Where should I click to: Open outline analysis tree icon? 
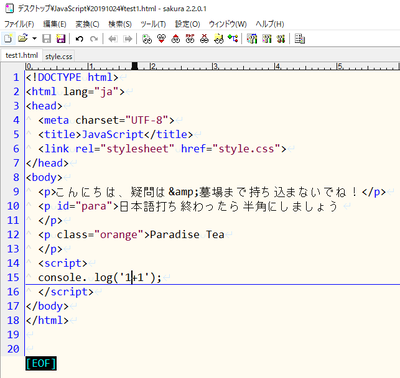tap(233, 39)
